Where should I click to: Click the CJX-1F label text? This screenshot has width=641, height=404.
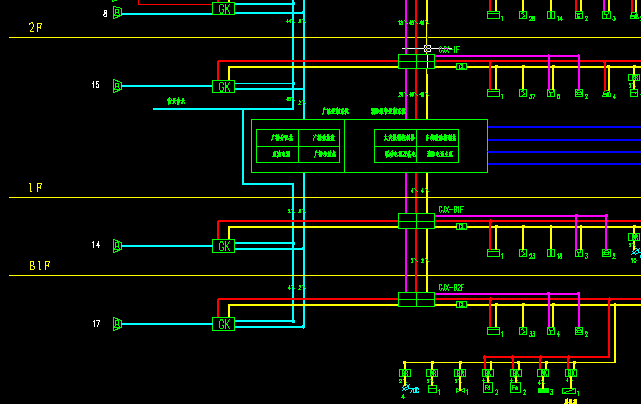(449, 50)
